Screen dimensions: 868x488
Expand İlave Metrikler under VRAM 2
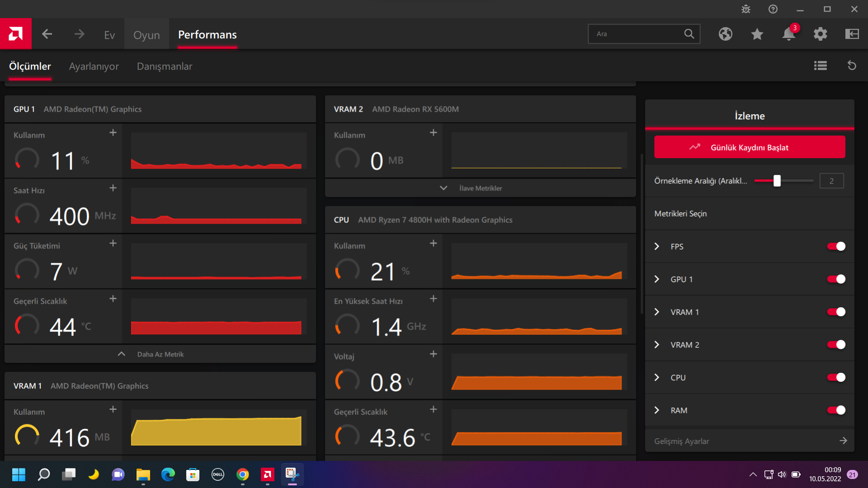(480, 188)
